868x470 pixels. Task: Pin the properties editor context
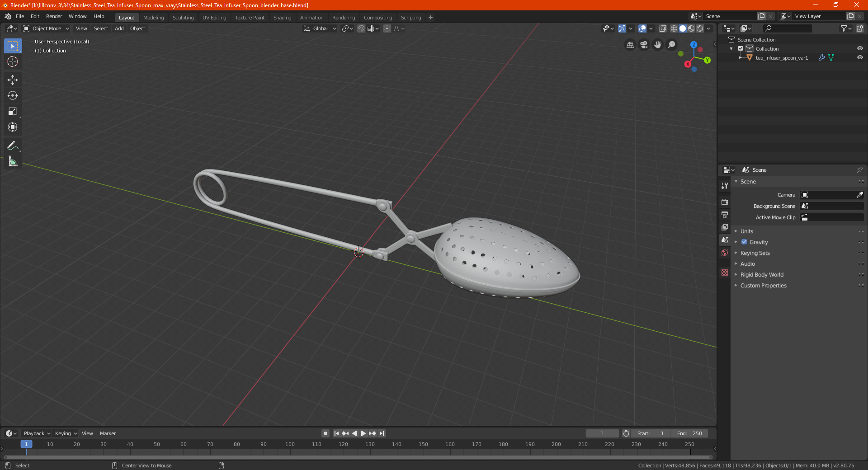point(859,170)
